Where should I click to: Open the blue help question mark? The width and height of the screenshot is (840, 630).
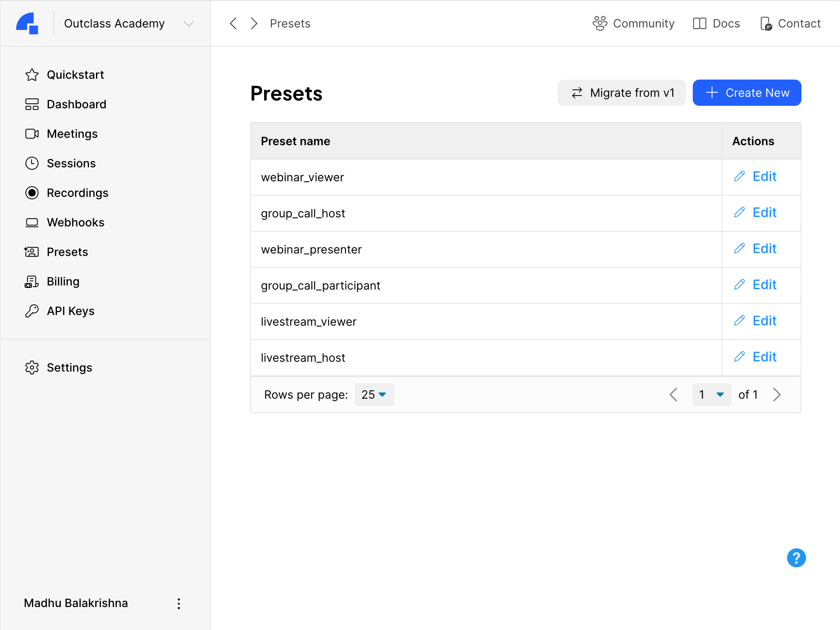[796, 558]
